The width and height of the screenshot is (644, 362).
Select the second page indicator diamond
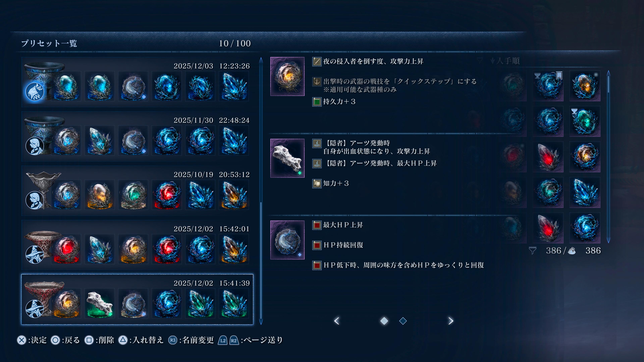[x=403, y=321]
